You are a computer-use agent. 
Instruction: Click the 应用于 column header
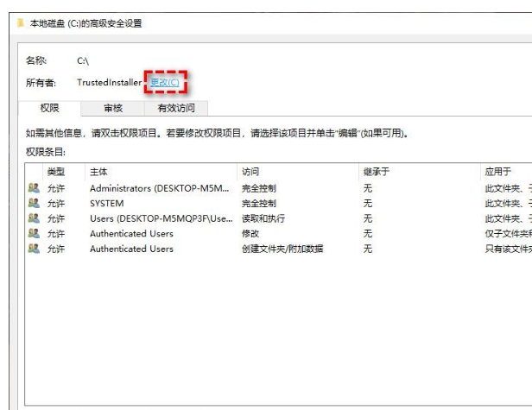click(x=498, y=172)
